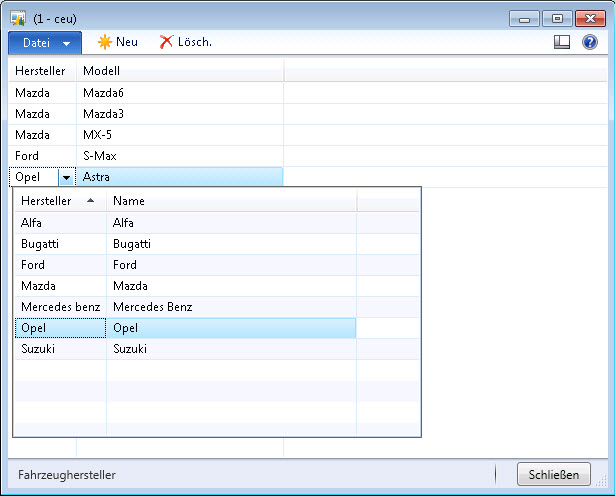Click the Opel input field in Astra row

[35, 177]
